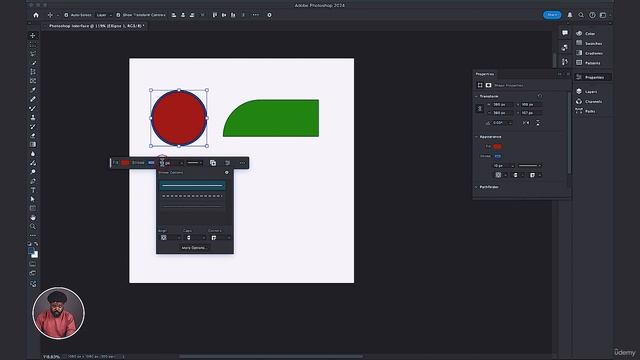Choose solid line stroke preset

tap(192, 186)
